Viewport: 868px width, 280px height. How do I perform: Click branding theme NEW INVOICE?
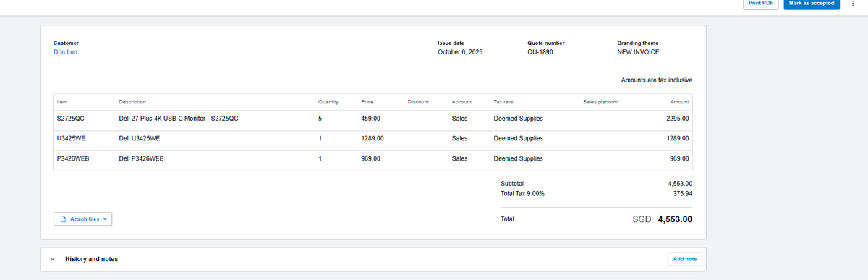click(638, 53)
